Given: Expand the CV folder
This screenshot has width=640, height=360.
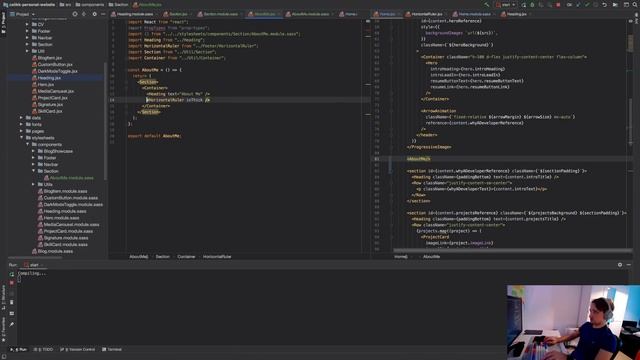Looking at the screenshot, I should click(x=27, y=24).
